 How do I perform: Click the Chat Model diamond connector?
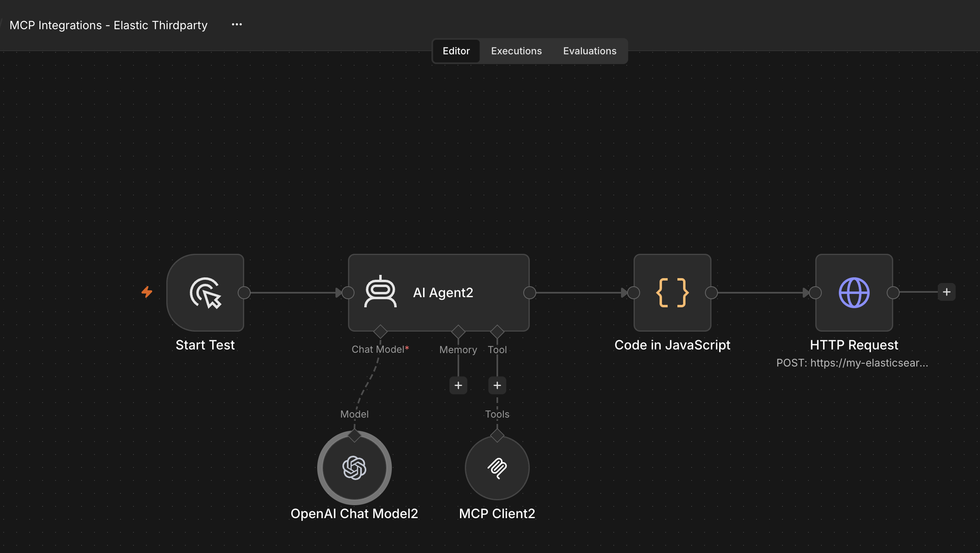[380, 331]
